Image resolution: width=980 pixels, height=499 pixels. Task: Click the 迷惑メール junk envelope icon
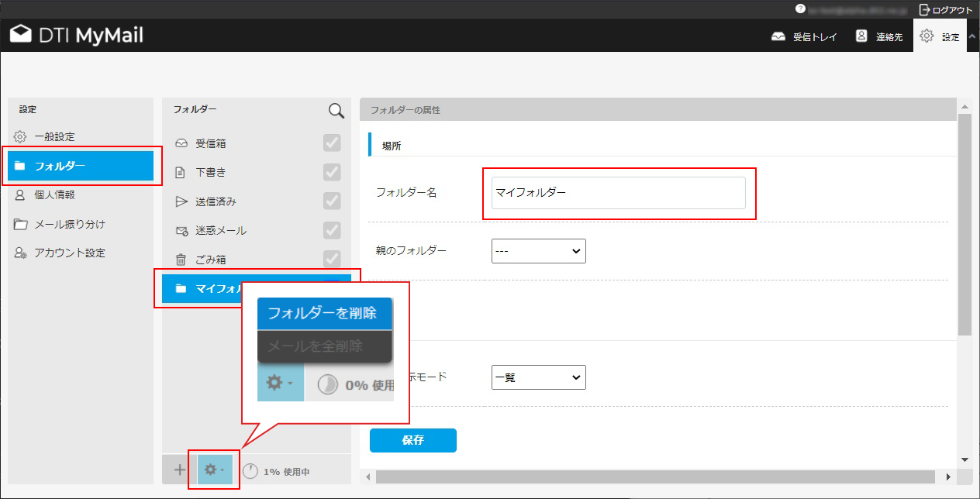pos(181,231)
